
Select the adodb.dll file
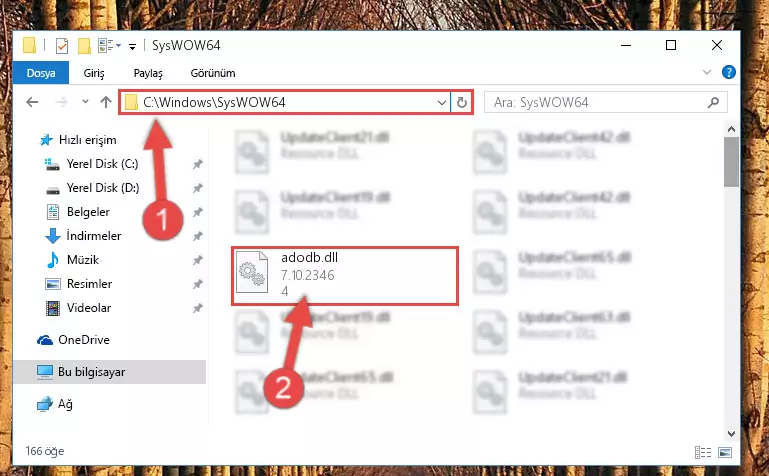coord(345,276)
